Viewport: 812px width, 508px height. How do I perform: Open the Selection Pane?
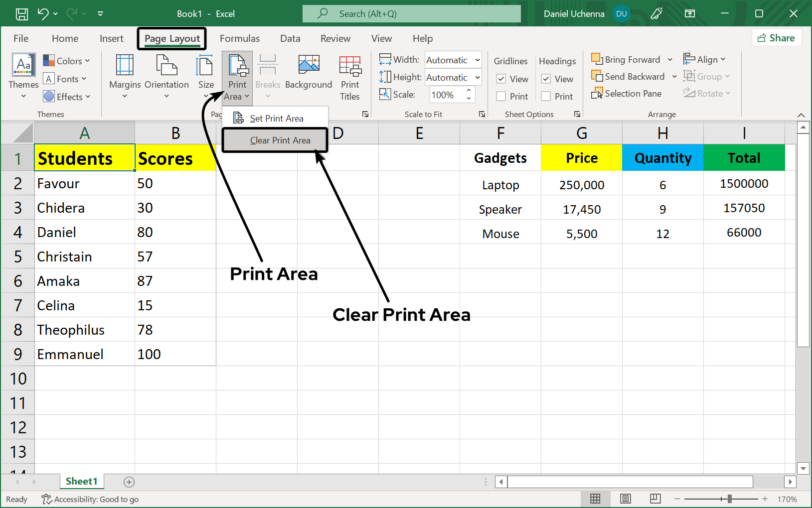tap(627, 93)
